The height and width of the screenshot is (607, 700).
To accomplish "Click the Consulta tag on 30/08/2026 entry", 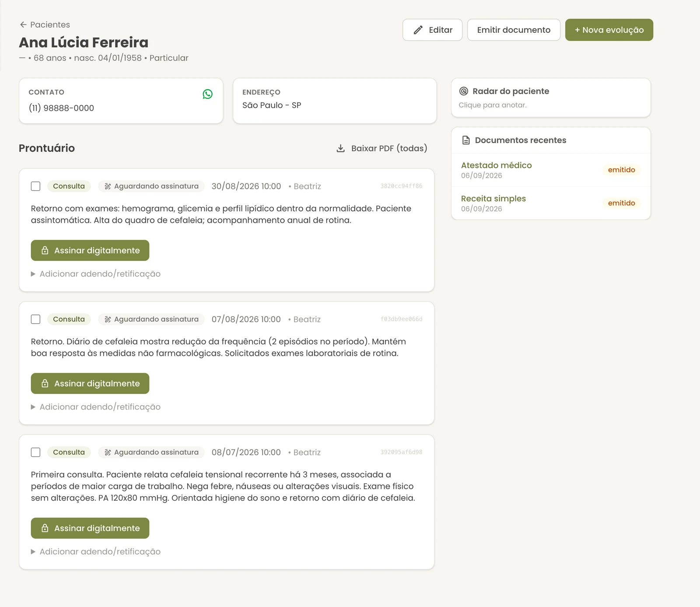I will click(x=69, y=186).
